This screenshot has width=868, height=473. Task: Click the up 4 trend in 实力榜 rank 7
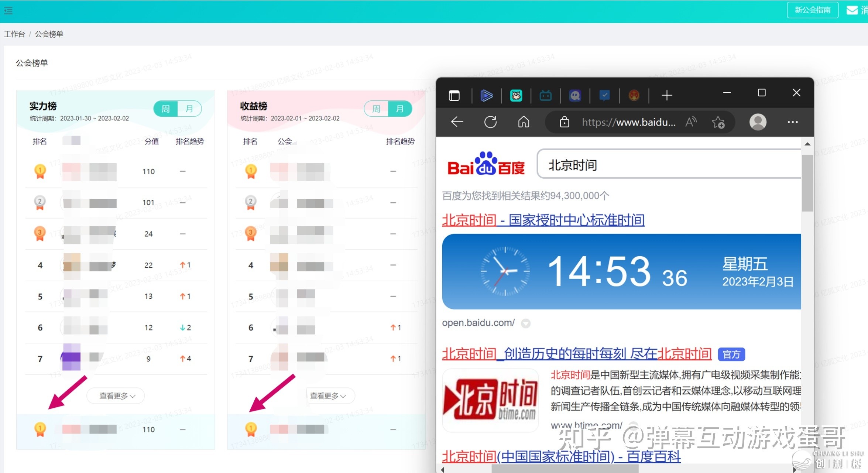click(x=185, y=359)
